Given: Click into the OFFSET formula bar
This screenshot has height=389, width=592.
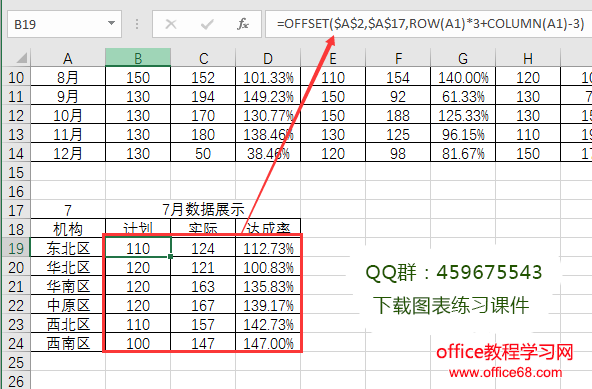Looking at the screenshot, I should coord(429,24).
